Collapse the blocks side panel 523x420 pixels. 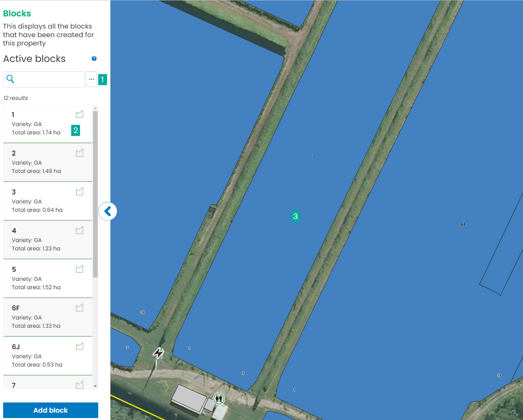tap(108, 211)
